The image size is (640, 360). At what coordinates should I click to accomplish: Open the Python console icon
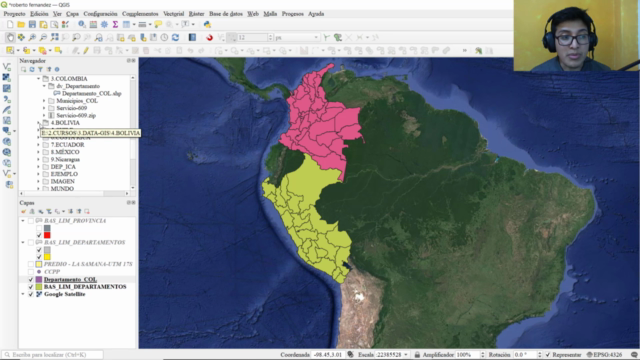pos(207,25)
